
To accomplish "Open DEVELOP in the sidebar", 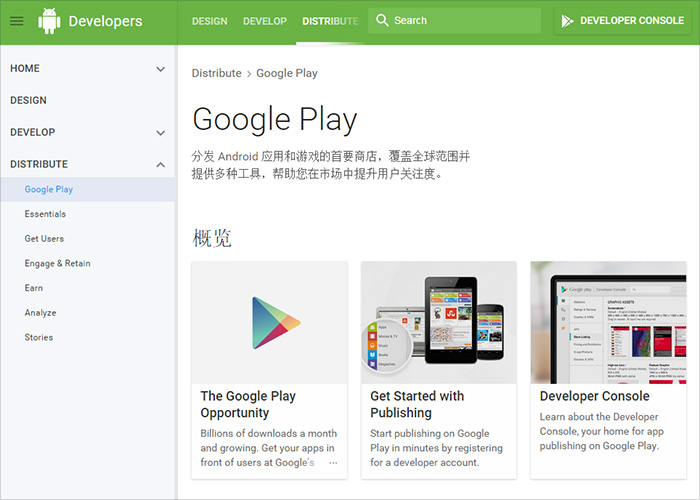I will pyautogui.click(x=33, y=132).
